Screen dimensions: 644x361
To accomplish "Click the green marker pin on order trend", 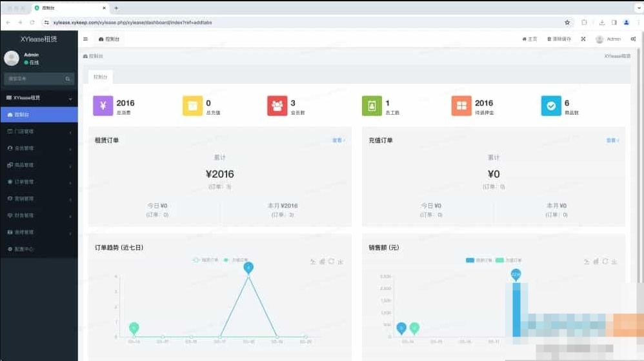I will click(134, 328).
